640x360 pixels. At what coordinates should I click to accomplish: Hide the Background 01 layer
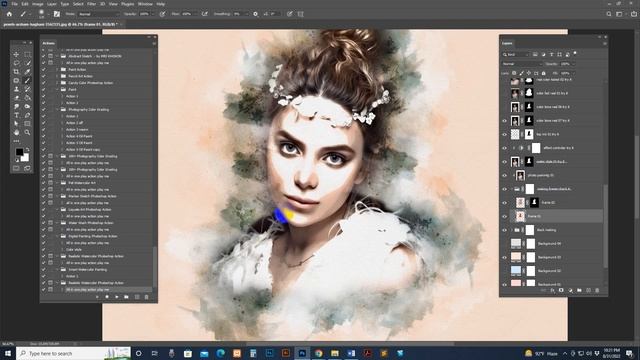click(x=504, y=284)
